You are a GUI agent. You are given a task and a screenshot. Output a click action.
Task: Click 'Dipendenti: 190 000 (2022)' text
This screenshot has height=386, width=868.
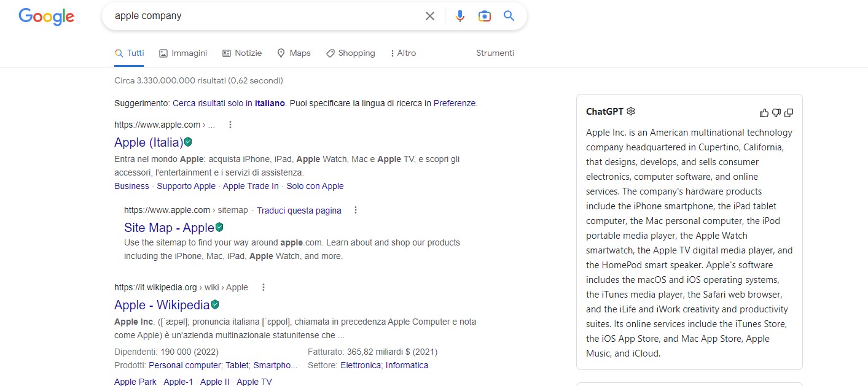click(166, 352)
